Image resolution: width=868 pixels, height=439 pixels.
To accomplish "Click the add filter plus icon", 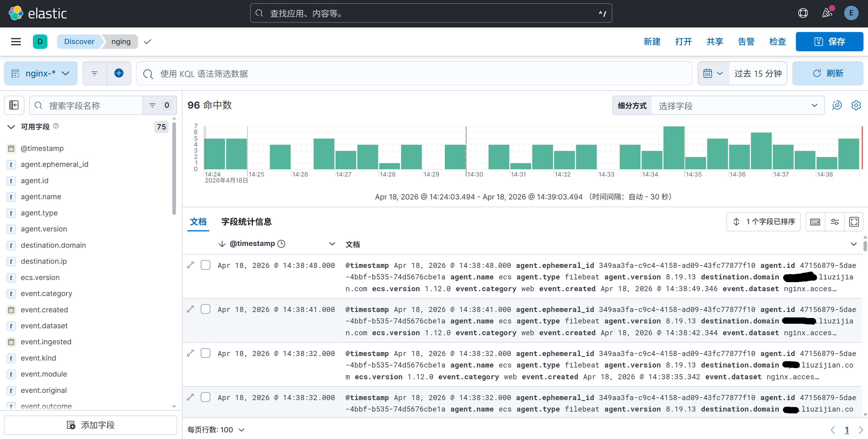I will 119,73.
